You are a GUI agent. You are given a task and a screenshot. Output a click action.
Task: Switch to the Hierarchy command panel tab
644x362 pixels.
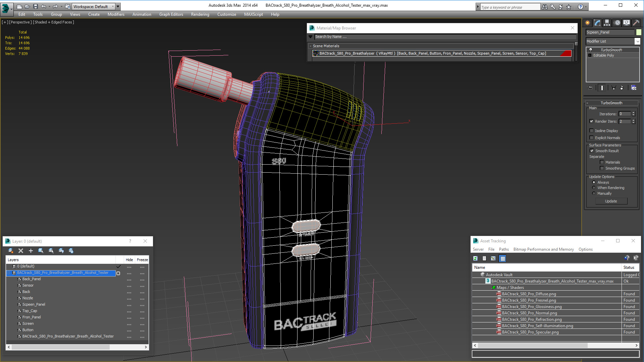pyautogui.click(x=607, y=23)
